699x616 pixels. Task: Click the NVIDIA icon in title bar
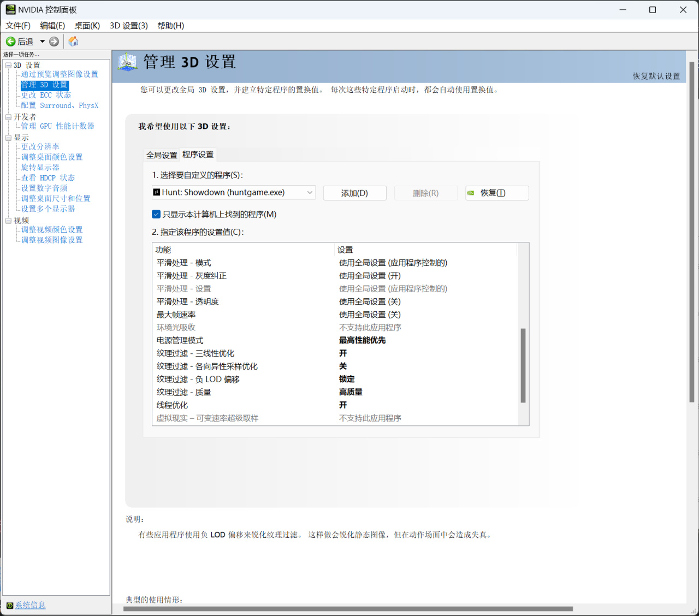[x=10, y=9]
